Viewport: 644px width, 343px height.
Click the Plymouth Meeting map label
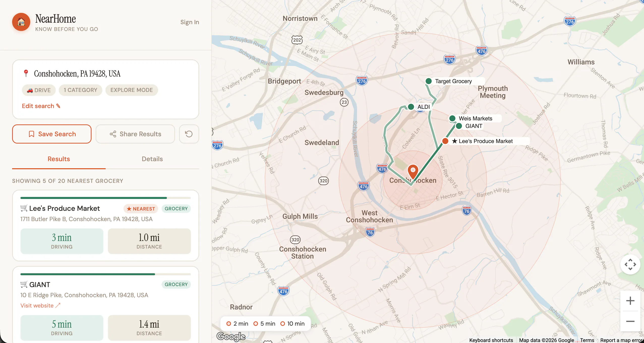493,92
